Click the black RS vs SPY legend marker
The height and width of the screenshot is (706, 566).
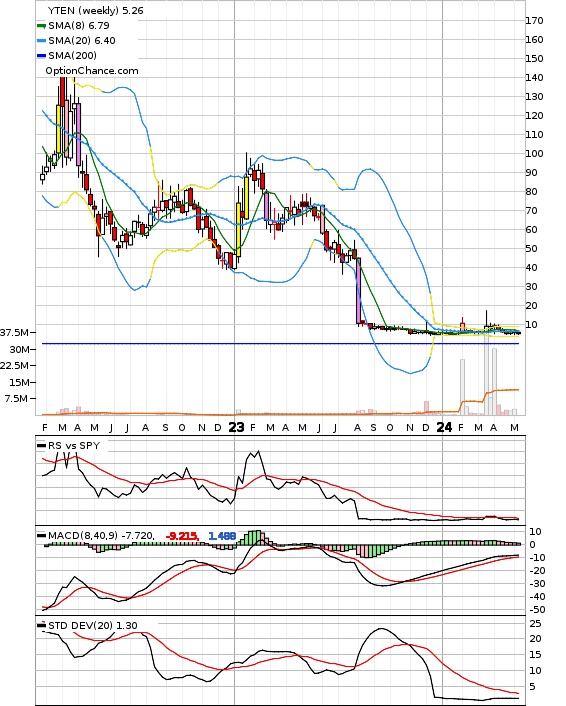(x=41, y=446)
